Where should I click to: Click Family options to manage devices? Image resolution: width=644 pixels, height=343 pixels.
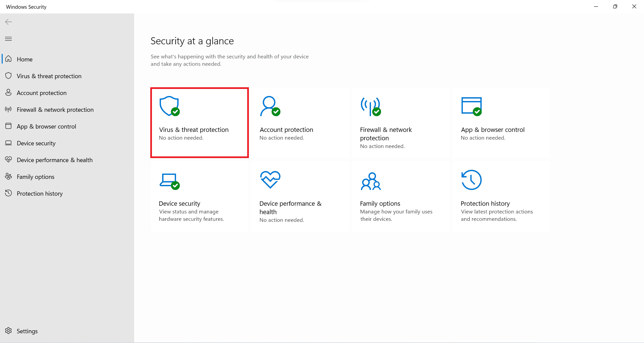(400, 196)
